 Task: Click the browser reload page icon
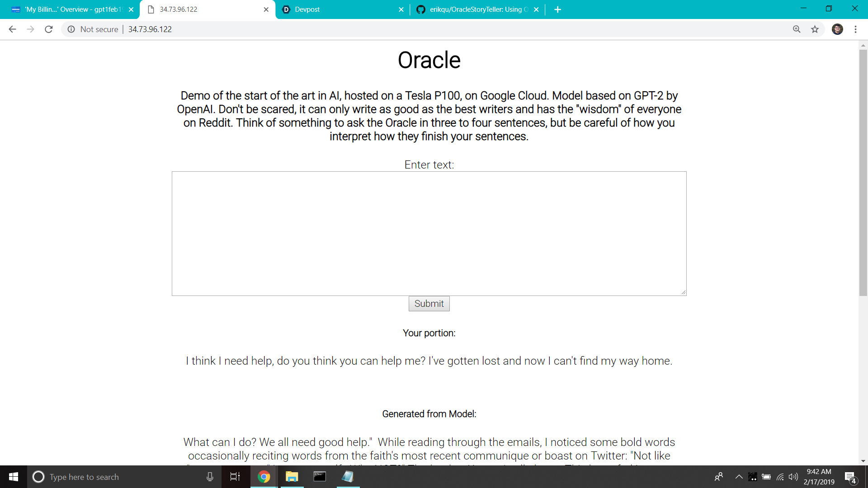coord(49,29)
